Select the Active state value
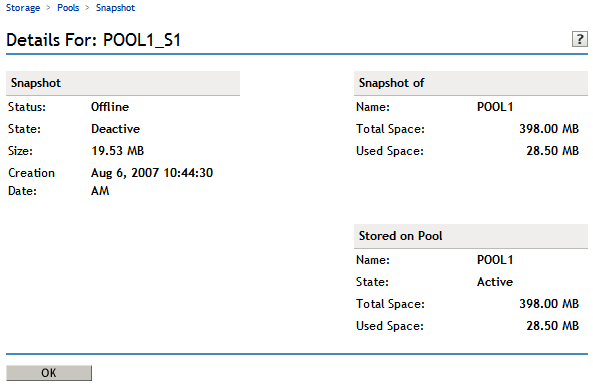This screenshot has width=593, height=386. click(495, 282)
